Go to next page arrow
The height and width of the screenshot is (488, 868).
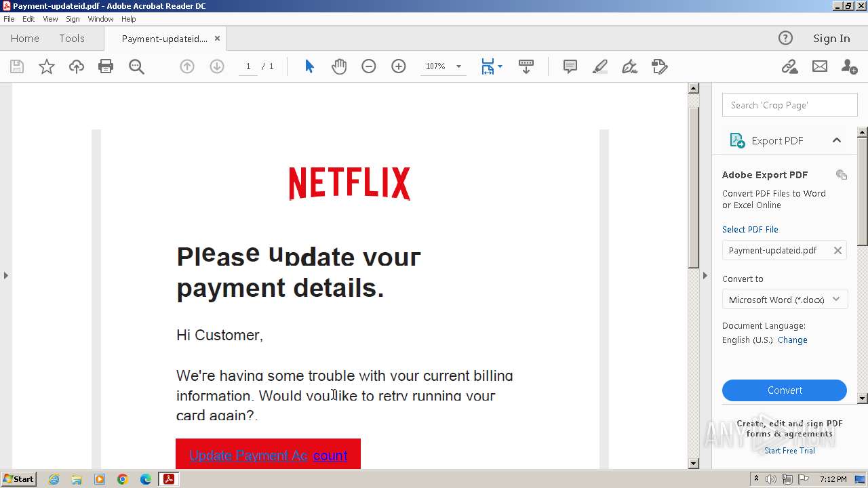coord(217,66)
